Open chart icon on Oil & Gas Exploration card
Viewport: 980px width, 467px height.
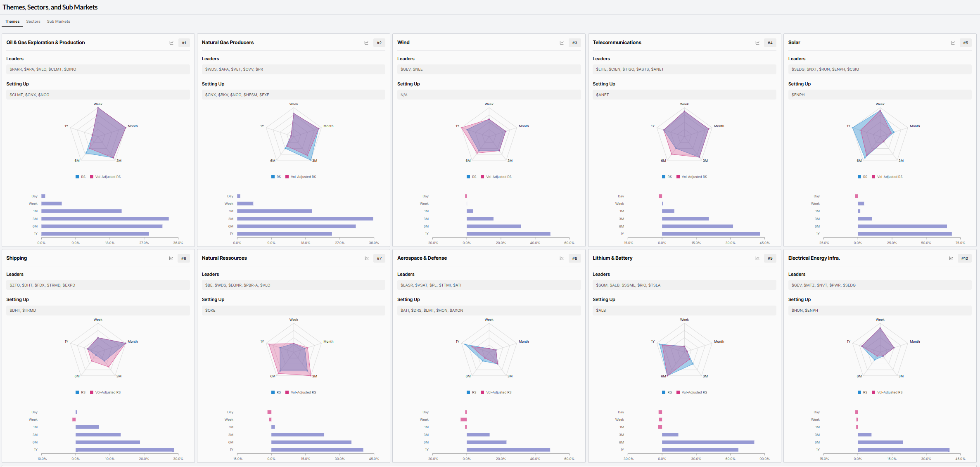coord(171,43)
